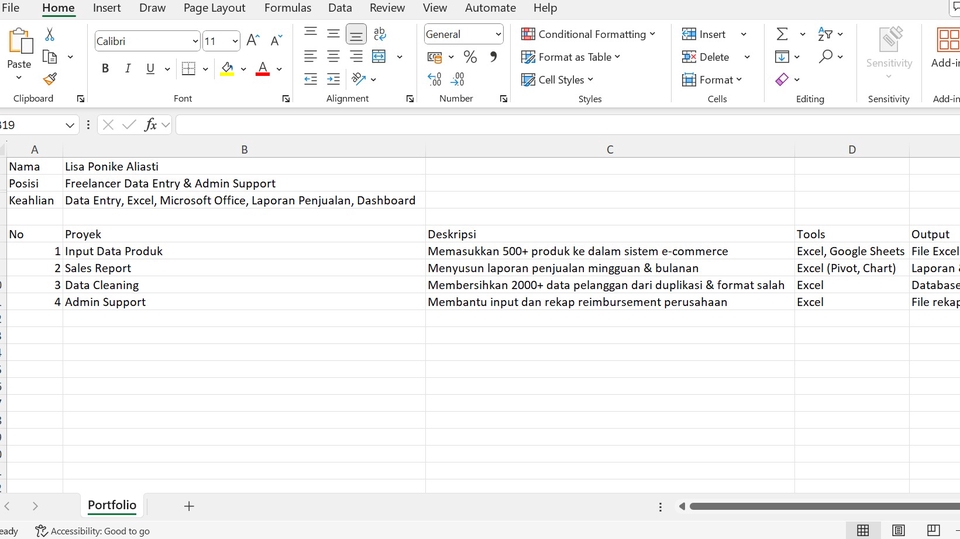Click the Format Painter brush icon
This screenshot has width=960, height=539.
(x=50, y=79)
